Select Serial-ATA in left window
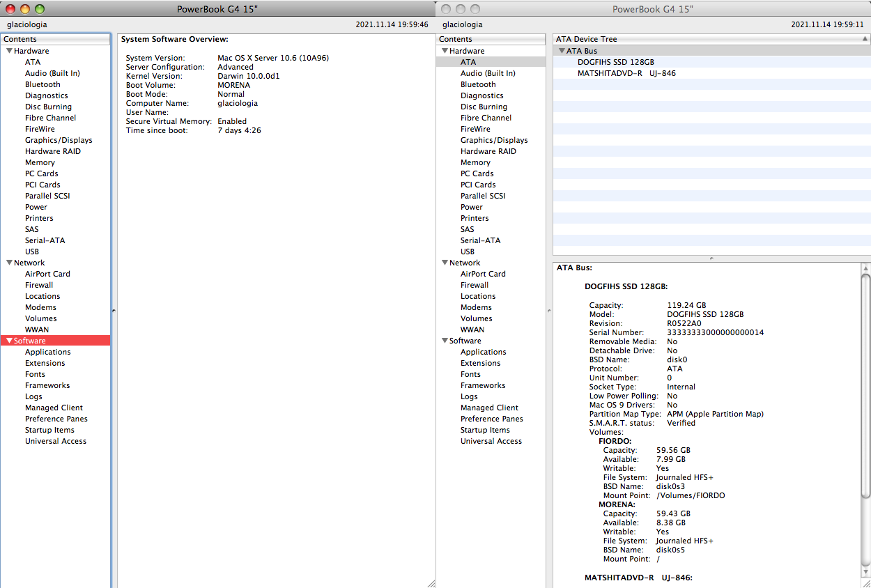Viewport: 871px width, 588px height. click(45, 240)
